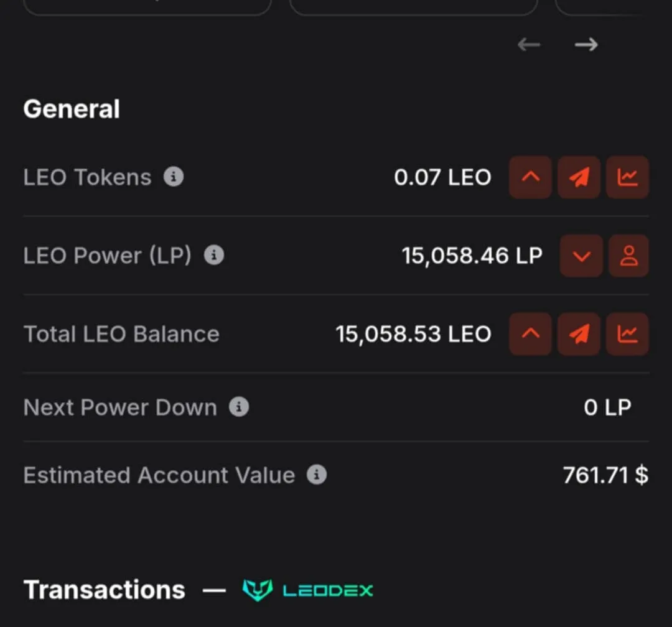This screenshot has height=627, width=672.
Task: Click the 761.71 $ account value
Action: pos(605,475)
